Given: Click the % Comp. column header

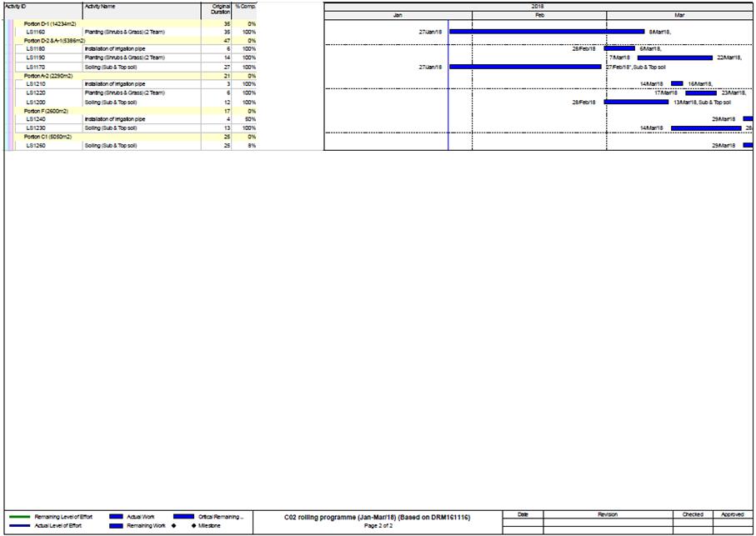Looking at the screenshot, I should pyautogui.click(x=244, y=11).
